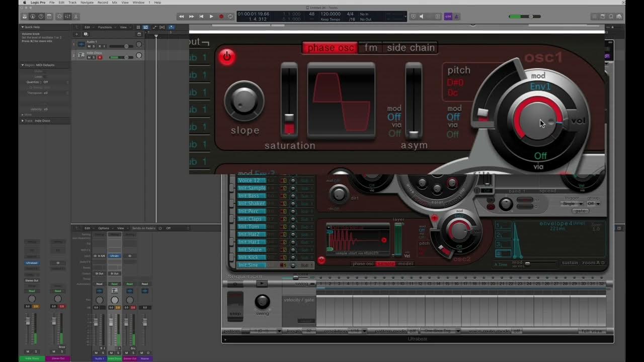This screenshot has height=362, width=644.
Task: Add a new track with plus button
Action: (x=77, y=34)
